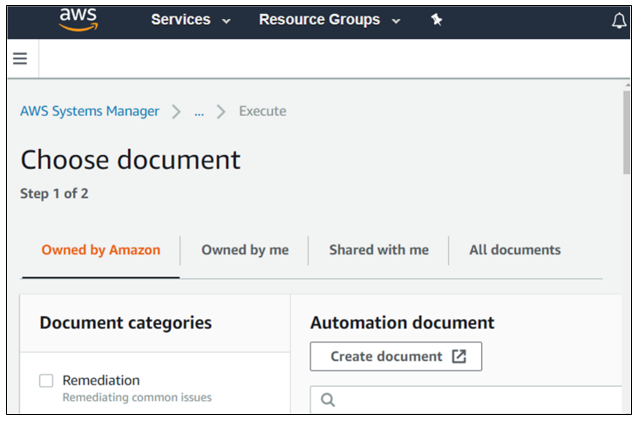Click the search magnifier icon
The height and width of the screenshot is (422, 639).
(328, 400)
